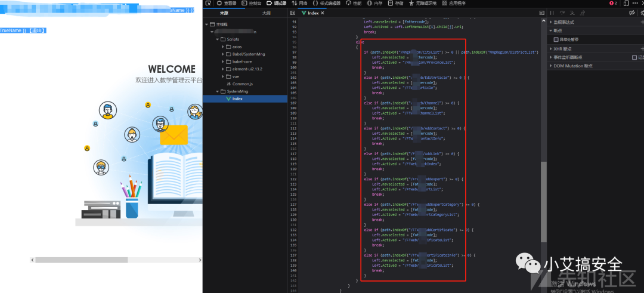Click line number 102 in the gutter
644x293 pixels.
293,78
